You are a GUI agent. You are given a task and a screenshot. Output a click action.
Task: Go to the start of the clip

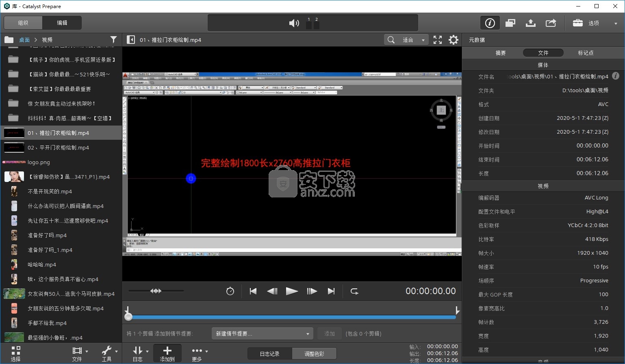coord(253,291)
